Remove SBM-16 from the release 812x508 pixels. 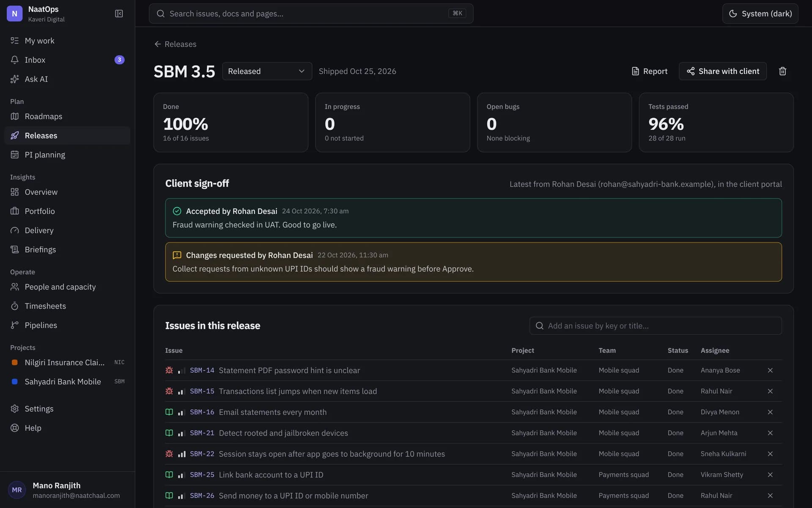(770, 412)
